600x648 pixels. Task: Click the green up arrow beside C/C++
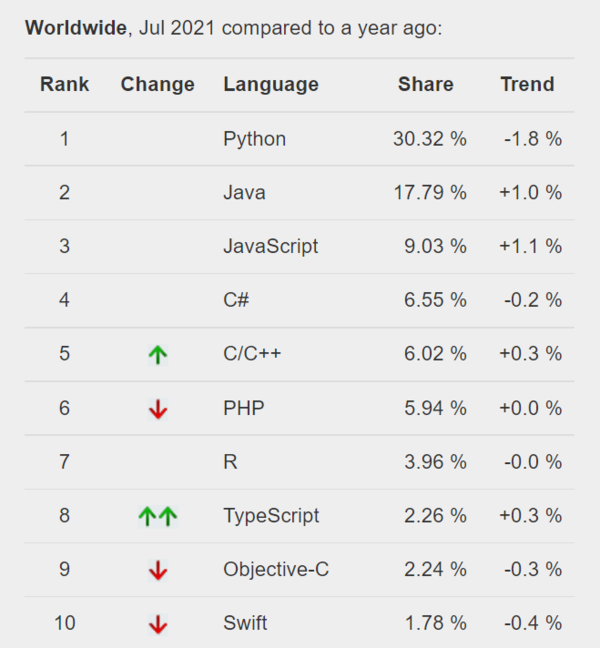pos(157,354)
